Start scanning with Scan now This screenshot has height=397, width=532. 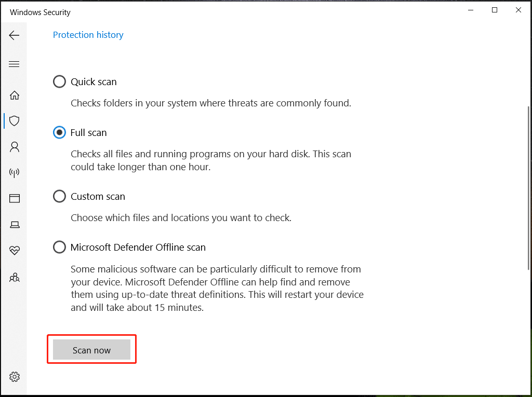click(x=91, y=349)
